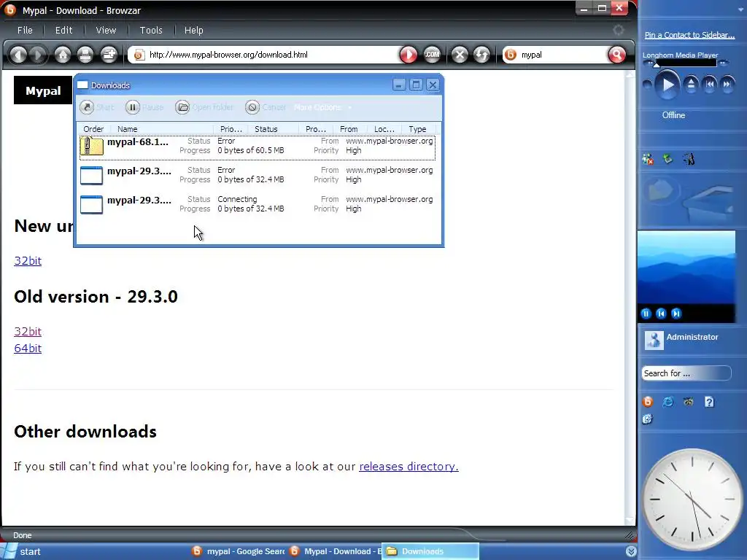Open the home page via the Home icon
Image resolution: width=747 pixels, height=560 pixels.
coord(63,55)
